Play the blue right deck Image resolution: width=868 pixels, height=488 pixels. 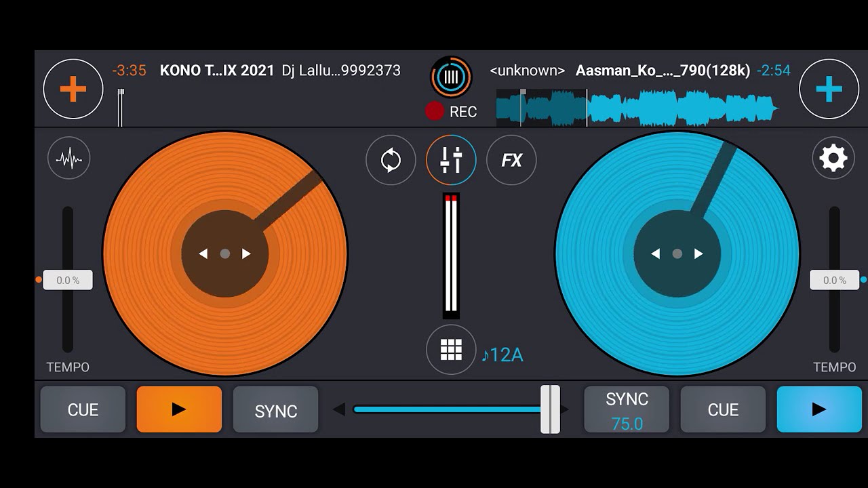(819, 409)
